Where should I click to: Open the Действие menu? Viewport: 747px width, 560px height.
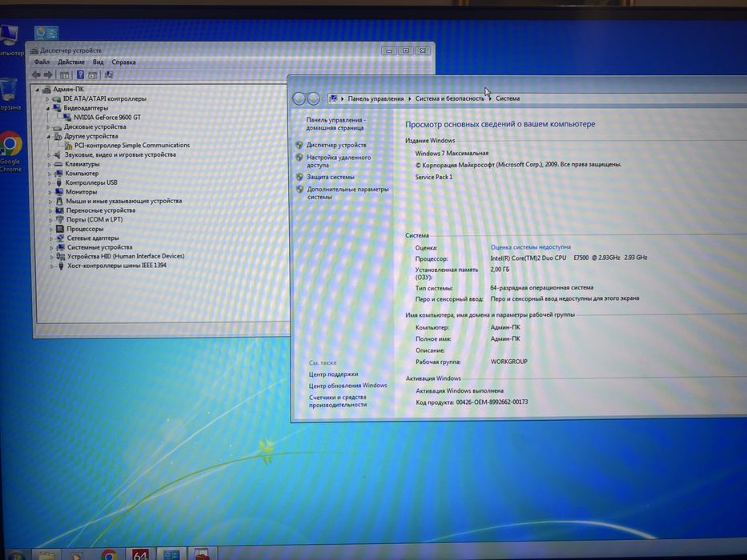click(71, 62)
